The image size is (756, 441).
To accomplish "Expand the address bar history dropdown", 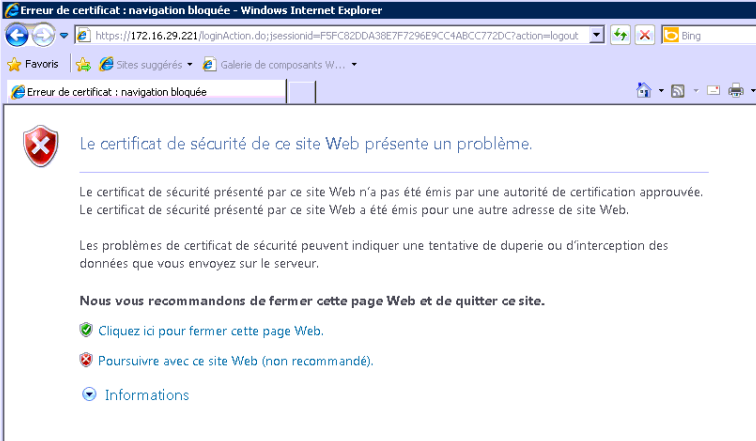I will pos(597,36).
